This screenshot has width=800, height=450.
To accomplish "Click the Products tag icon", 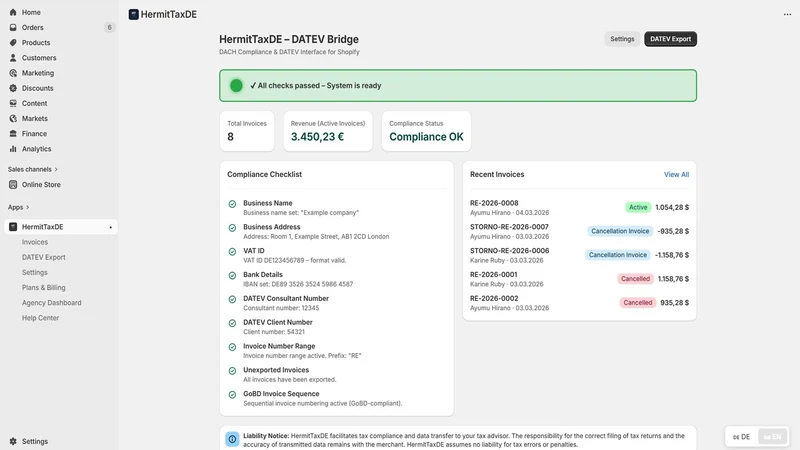I will tap(13, 43).
